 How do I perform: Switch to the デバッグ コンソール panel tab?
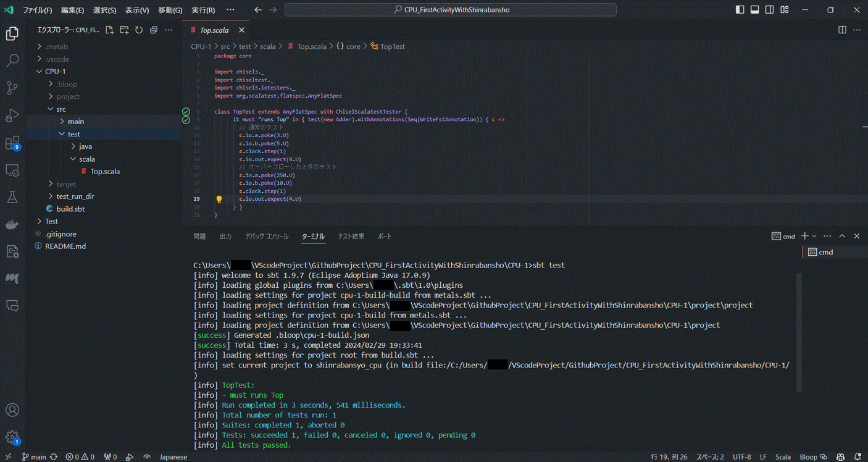(266, 237)
